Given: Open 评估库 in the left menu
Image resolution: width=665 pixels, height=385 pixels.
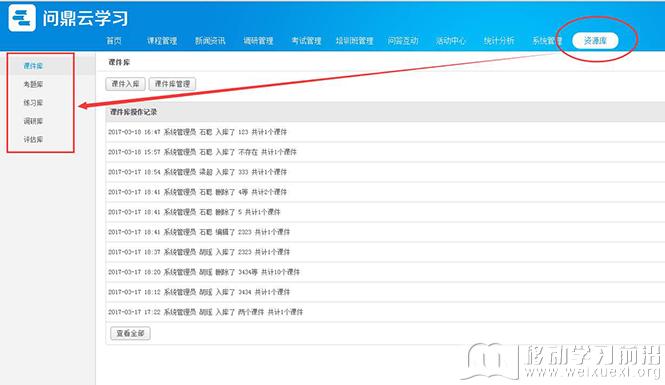Looking at the screenshot, I should tap(33, 139).
